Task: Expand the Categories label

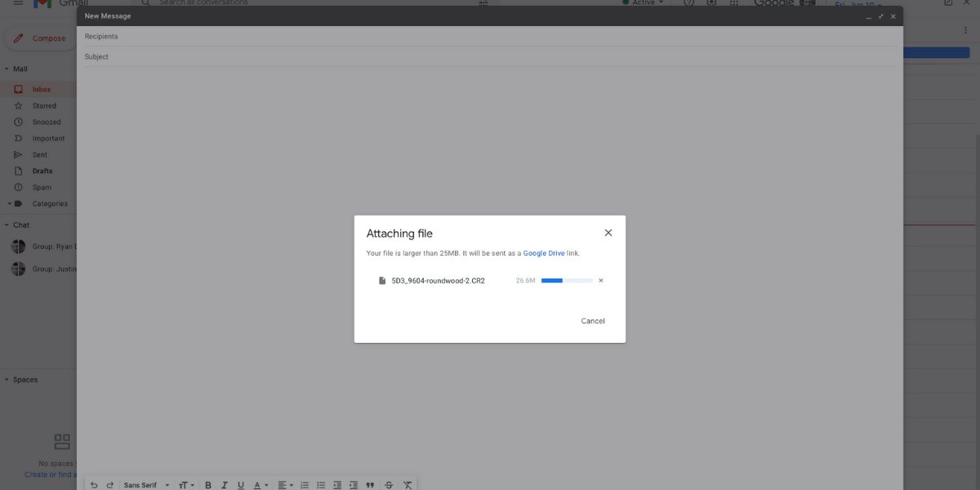Action: (9, 203)
